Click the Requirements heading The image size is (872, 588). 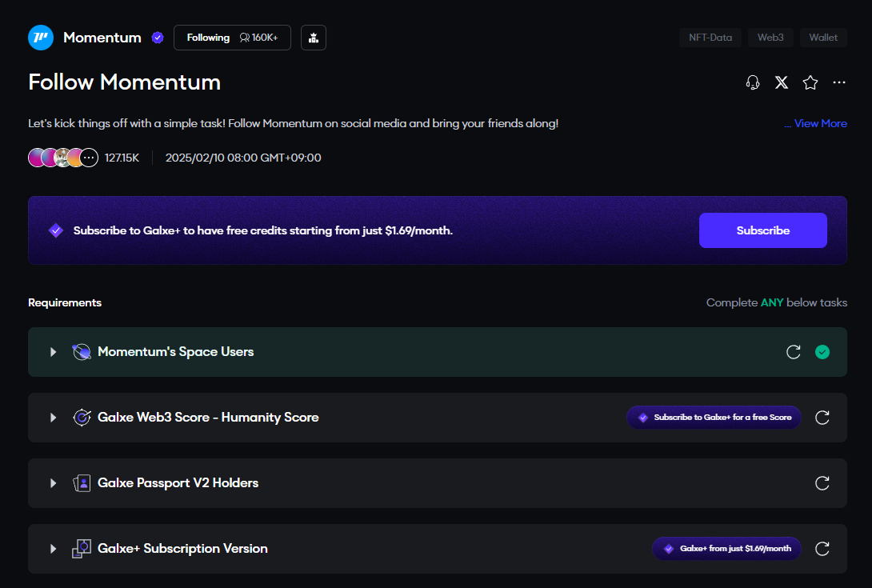(65, 302)
